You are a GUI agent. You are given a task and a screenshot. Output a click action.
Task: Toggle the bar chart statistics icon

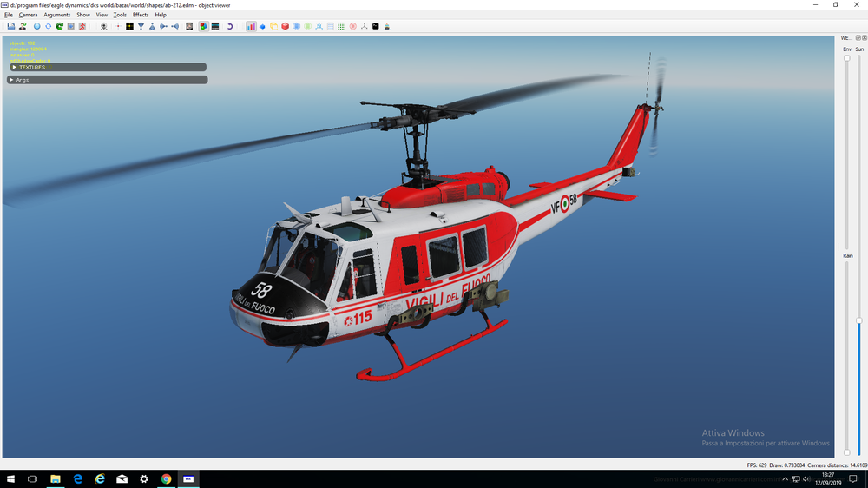[252, 26]
